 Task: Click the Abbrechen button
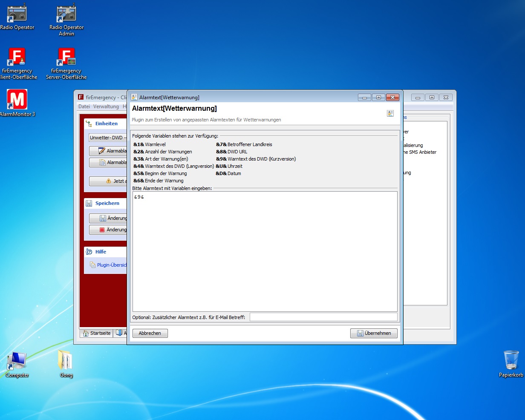point(150,333)
